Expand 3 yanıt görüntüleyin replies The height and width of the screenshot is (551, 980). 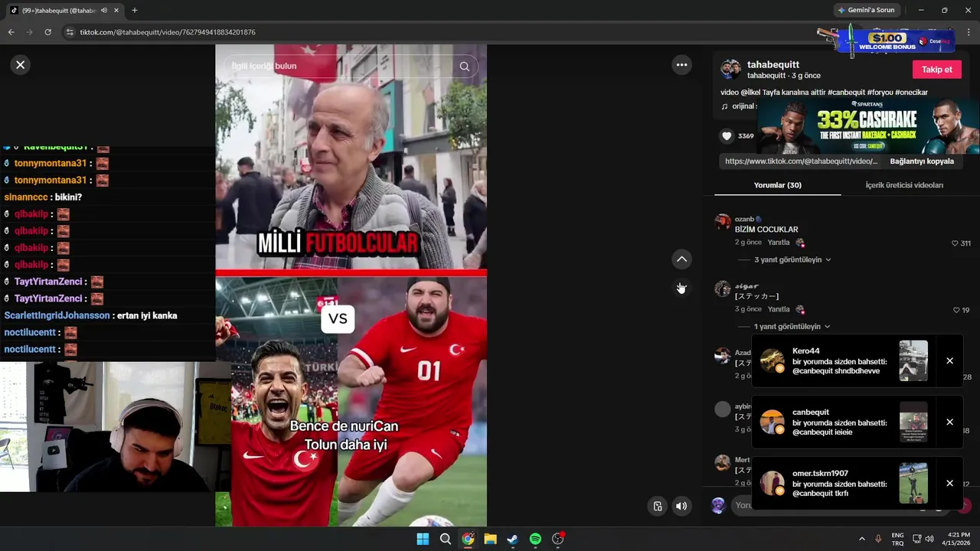coord(792,259)
